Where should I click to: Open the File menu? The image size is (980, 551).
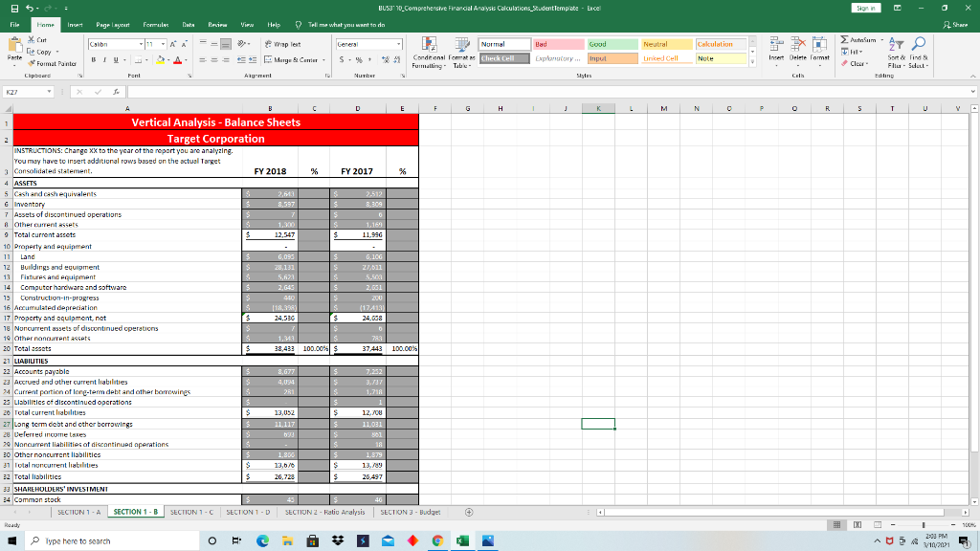(x=14, y=25)
